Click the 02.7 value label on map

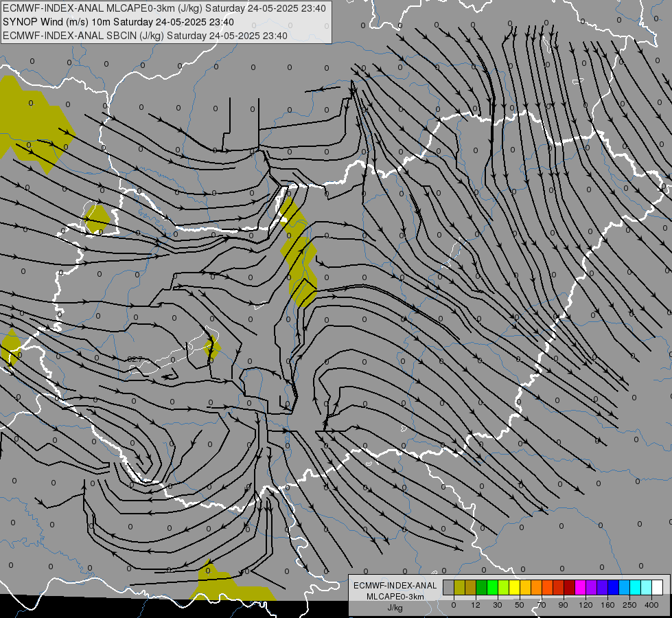coord(135,359)
